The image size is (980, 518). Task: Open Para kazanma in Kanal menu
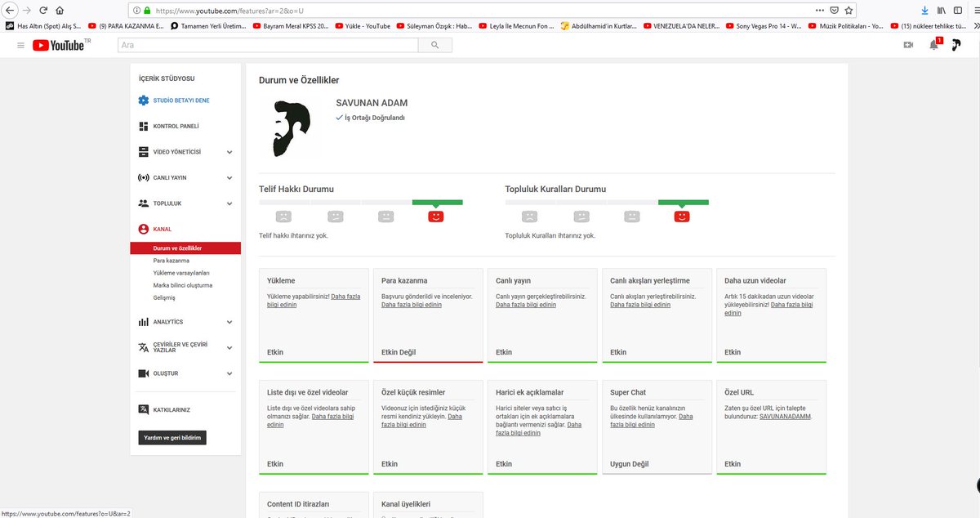(171, 261)
